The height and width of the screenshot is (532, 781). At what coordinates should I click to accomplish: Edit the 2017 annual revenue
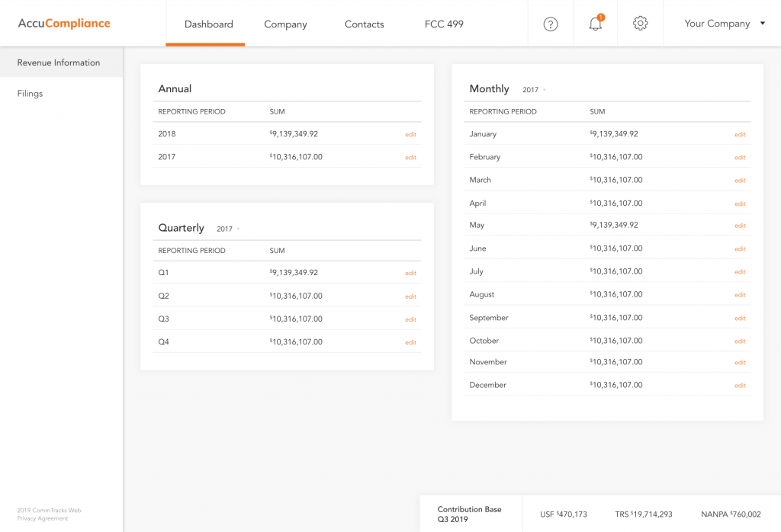(410, 158)
